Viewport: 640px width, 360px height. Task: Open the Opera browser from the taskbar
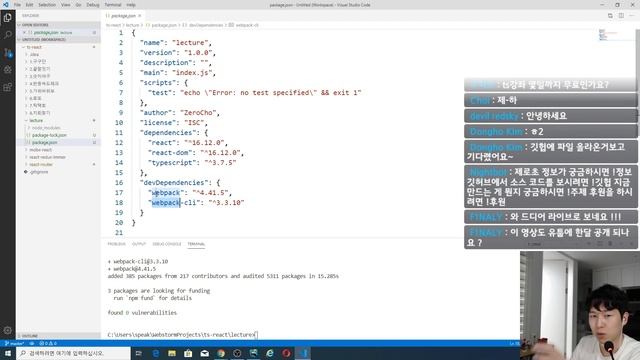286,353
